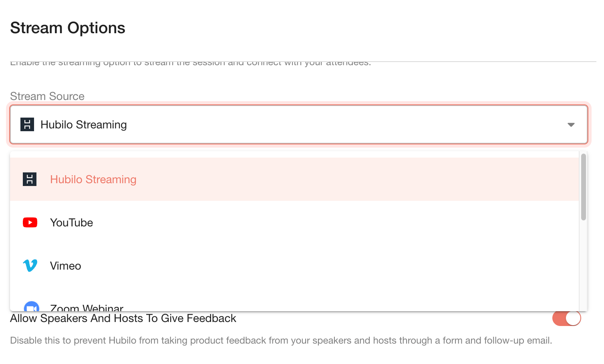
Task: Click the Allow Speakers And Hosts label
Action: click(123, 319)
